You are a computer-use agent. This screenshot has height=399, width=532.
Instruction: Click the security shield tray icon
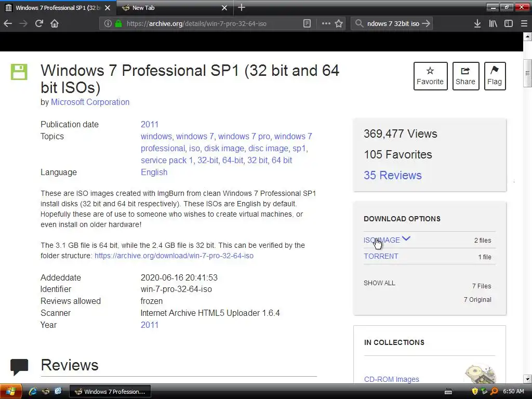click(x=475, y=392)
